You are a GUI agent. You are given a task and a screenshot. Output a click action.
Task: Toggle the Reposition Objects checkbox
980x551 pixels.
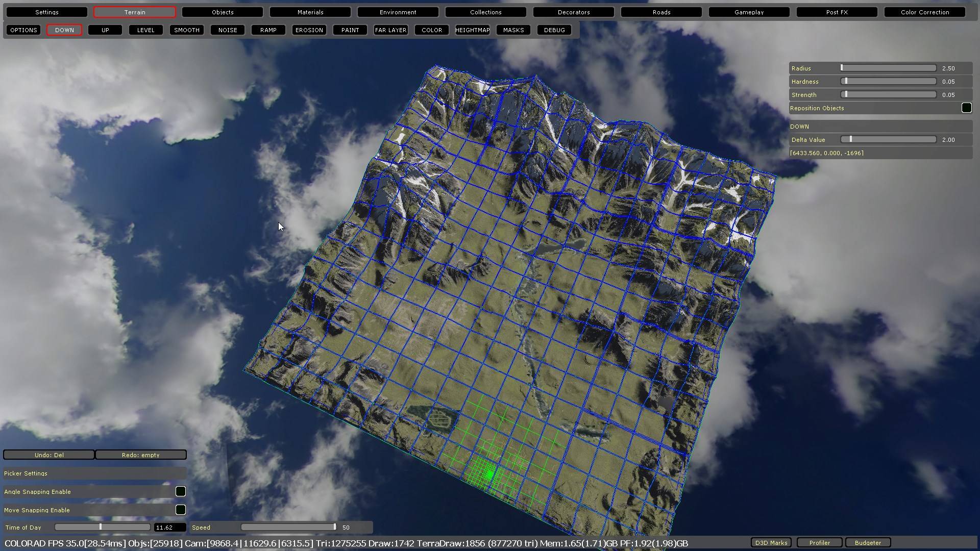tap(966, 108)
